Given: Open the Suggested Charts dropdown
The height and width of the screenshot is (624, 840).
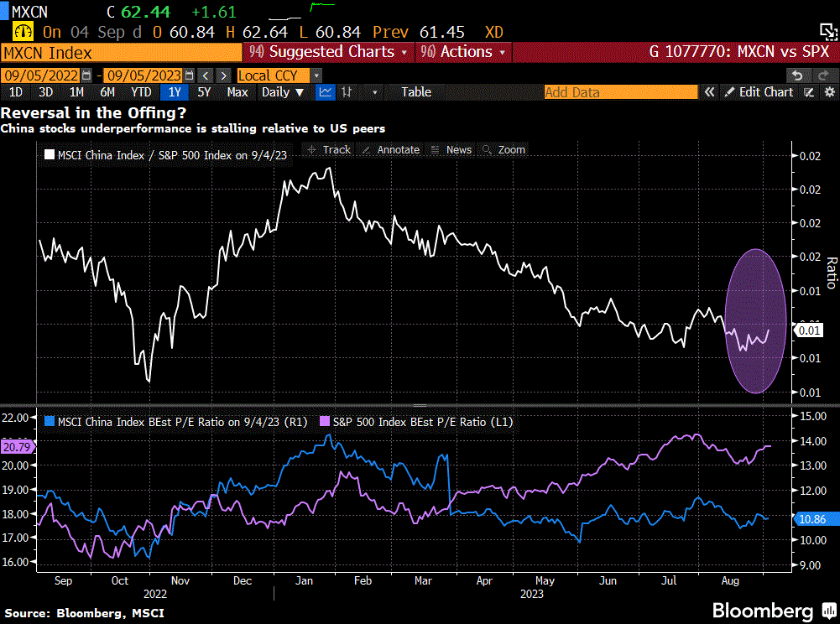Looking at the screenshot, I should (328, 52).
